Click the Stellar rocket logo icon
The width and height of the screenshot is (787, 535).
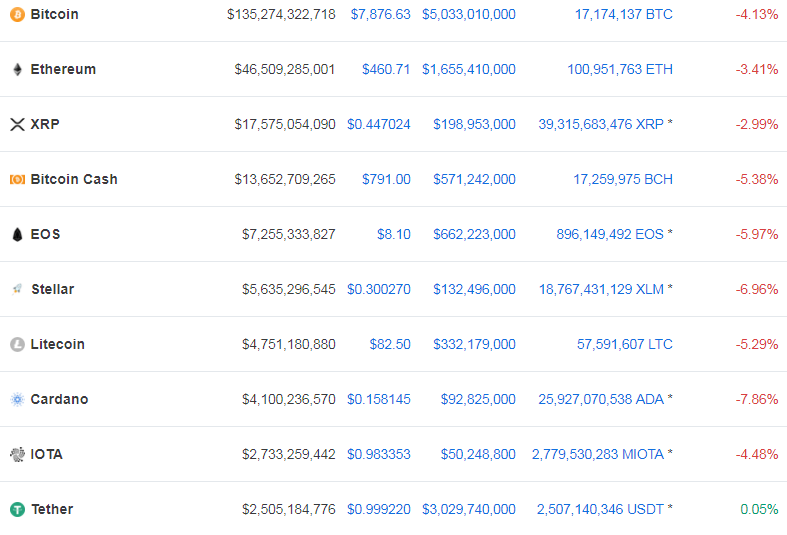[17, 289]
